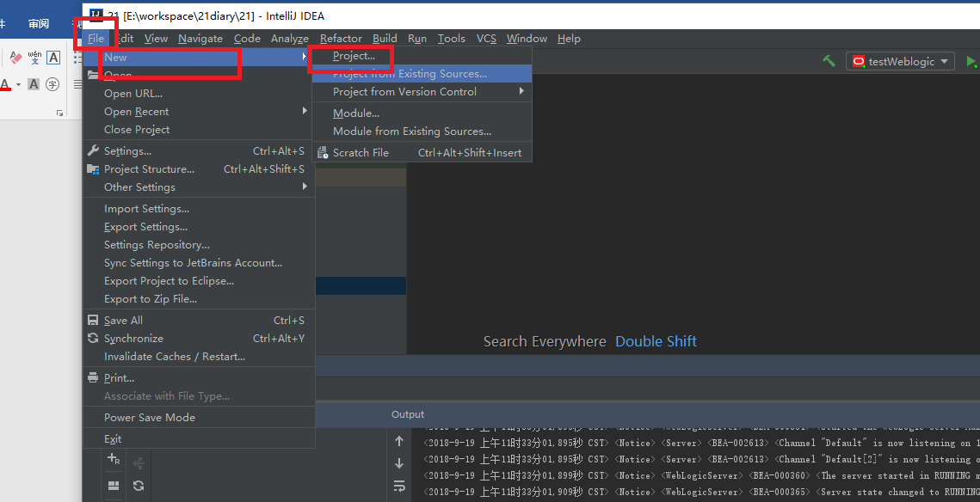Viewport: 980px width, 502px height.
Task: Open the Help menu
Action: click(x=569, y=38)
